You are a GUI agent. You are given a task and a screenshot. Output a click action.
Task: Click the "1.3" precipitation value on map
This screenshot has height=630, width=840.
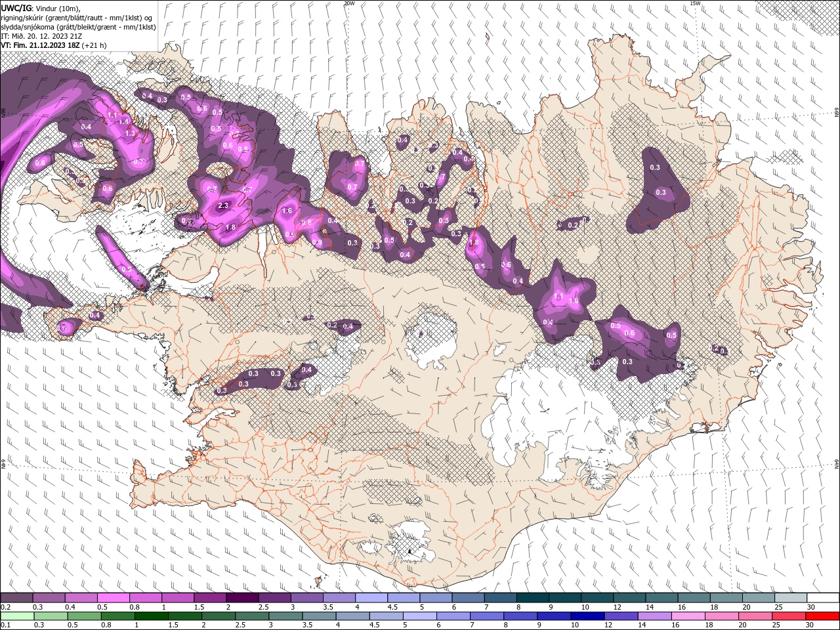point(129,133)
